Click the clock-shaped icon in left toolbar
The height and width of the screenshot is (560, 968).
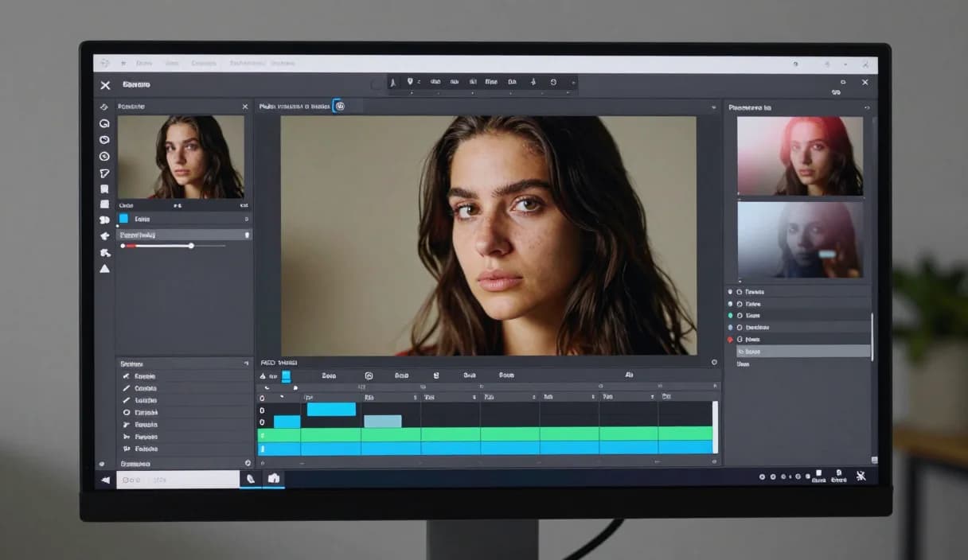(104, 157)
